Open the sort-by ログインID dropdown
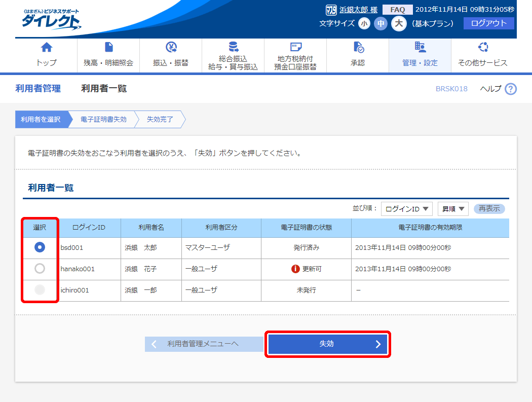The image size is (532, 402). [x=406, y=208]
